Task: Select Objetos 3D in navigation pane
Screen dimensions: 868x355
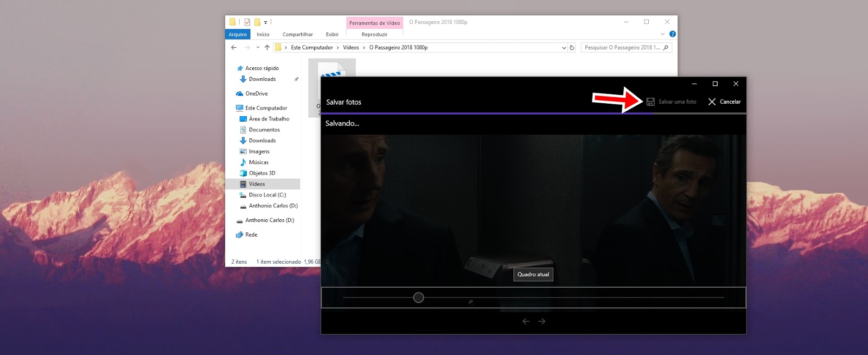Action: coord(262,173)
